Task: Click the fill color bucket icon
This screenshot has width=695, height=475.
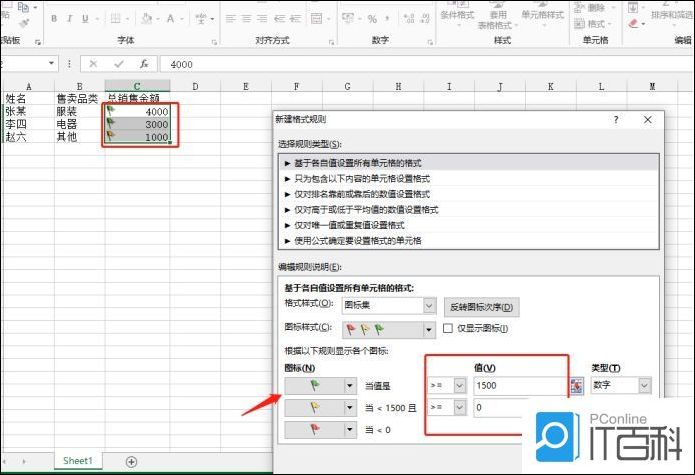Action: [x=147, y=19]
